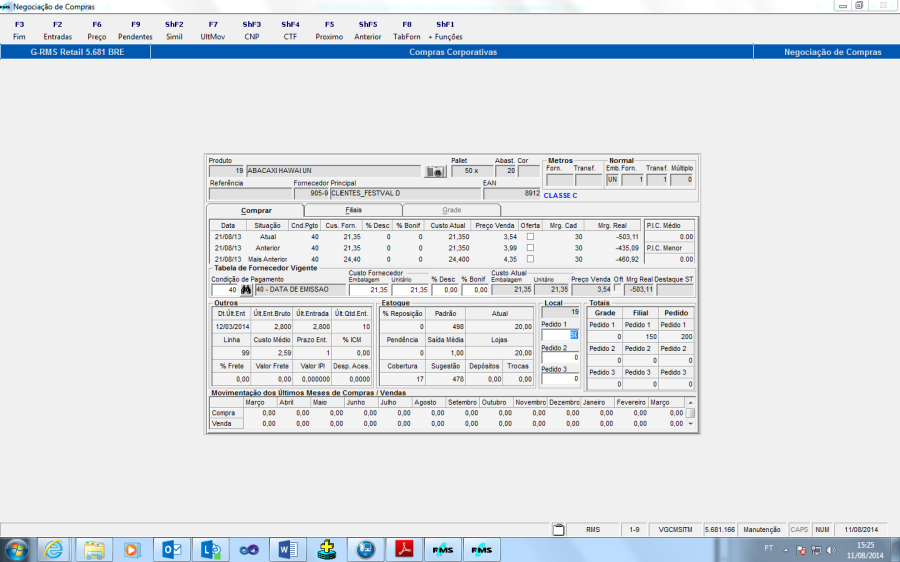900x562 pixels.
Task: Click the CLASSE C label
Action: coord(560,196)
